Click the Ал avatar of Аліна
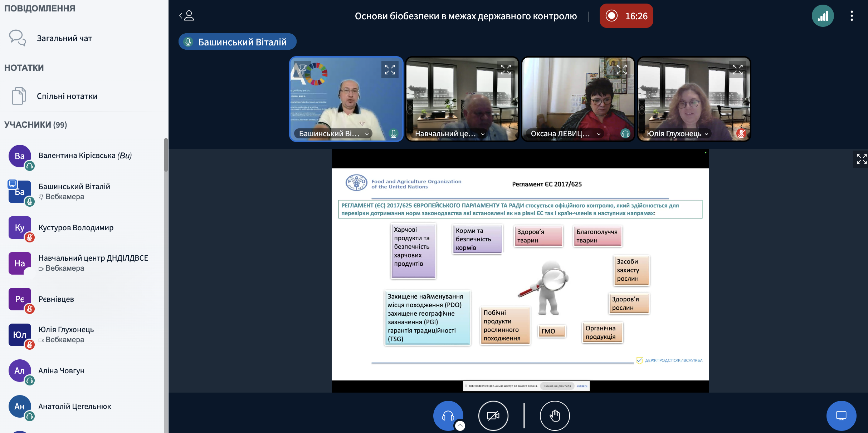This screenshot has height=433, width=868. pyautogui.click(x=20, y=370)
